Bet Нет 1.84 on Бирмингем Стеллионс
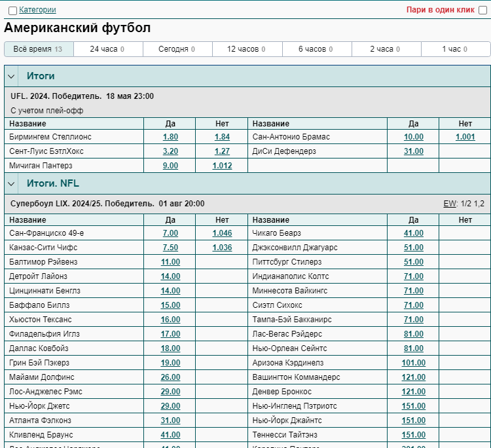The height and width of the screenshot is (448, 491). (222, 137)
